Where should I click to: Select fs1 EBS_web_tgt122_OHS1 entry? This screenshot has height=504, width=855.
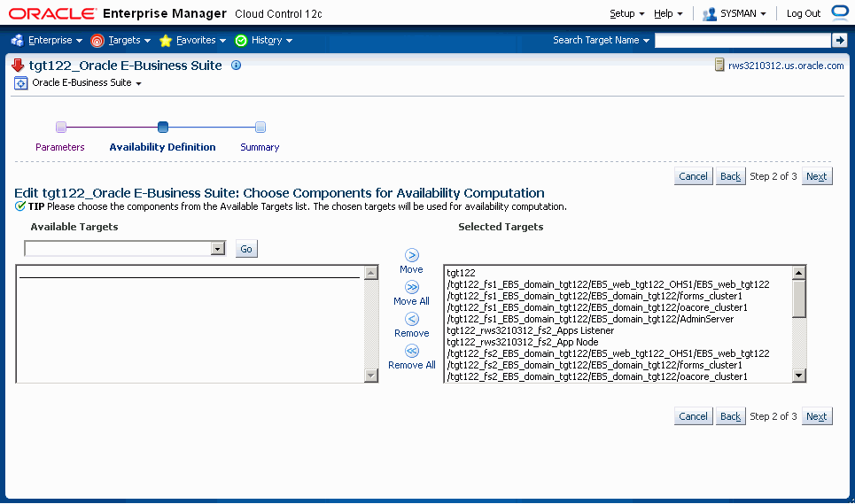point(619,284)
